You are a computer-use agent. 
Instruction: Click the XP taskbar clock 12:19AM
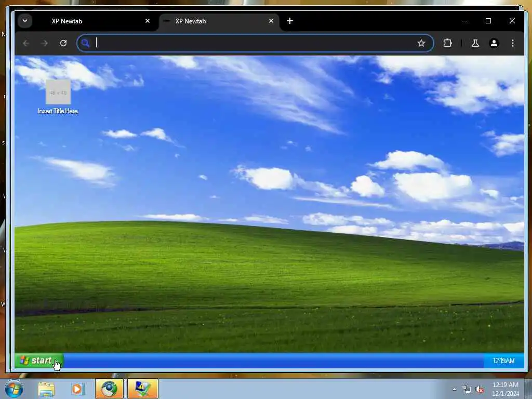tap(503, 361)
